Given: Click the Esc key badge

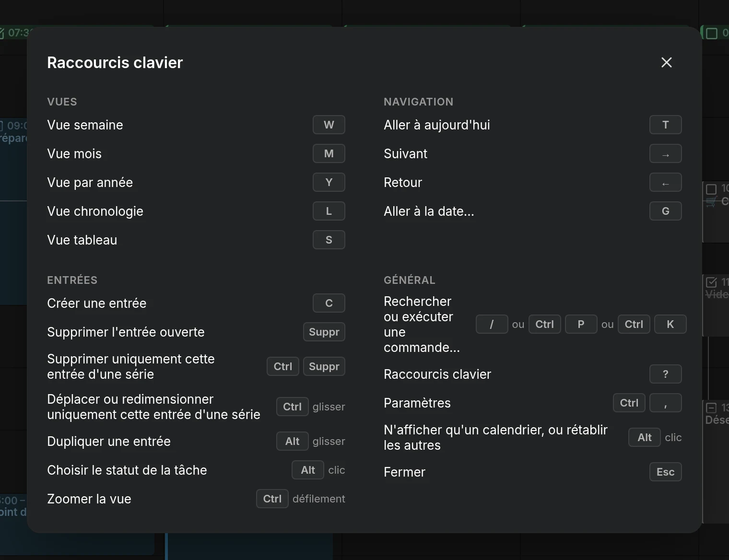Looking at the screenshot, I should (x=665, y=472).
